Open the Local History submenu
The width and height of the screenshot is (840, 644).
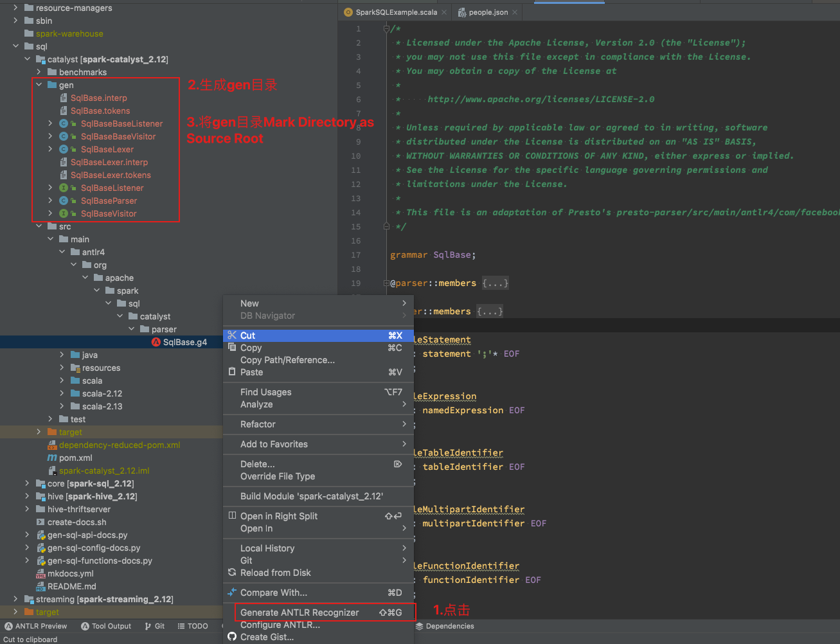point(318,548)
